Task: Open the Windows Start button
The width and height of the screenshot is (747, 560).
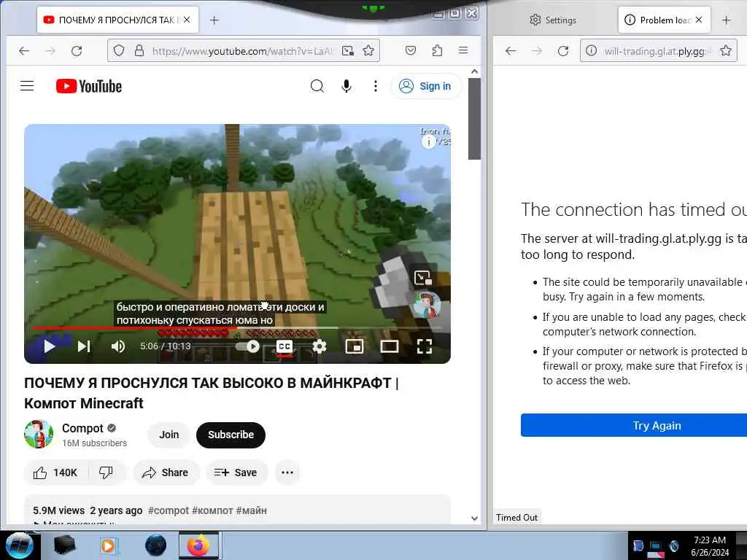Action: [18, 545]
